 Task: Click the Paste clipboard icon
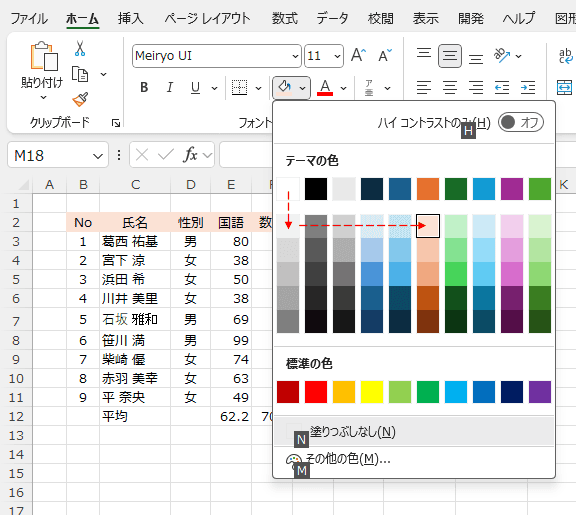coord(44,56)
